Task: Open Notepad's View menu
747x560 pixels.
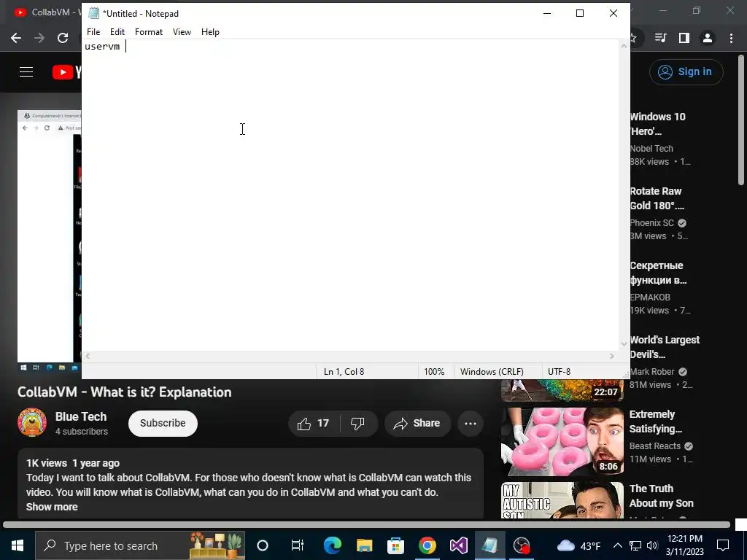Action: pyautogui.click(x=182, y=32)
